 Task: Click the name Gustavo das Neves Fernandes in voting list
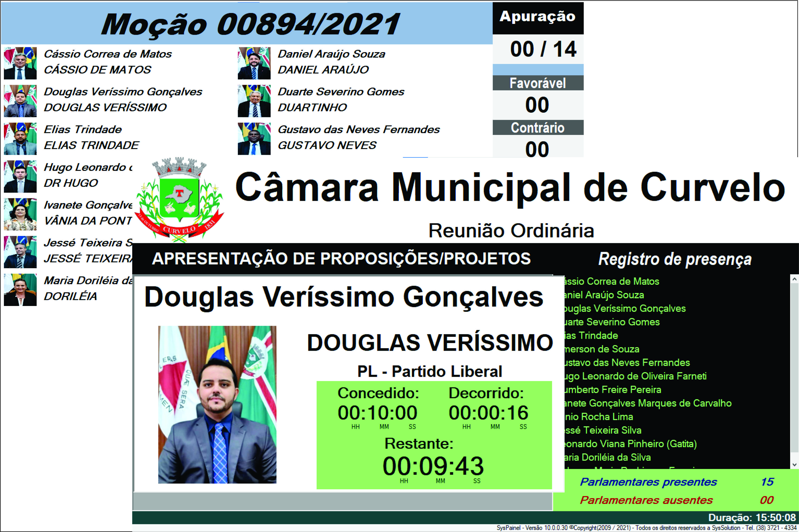(x=358, y=129)
